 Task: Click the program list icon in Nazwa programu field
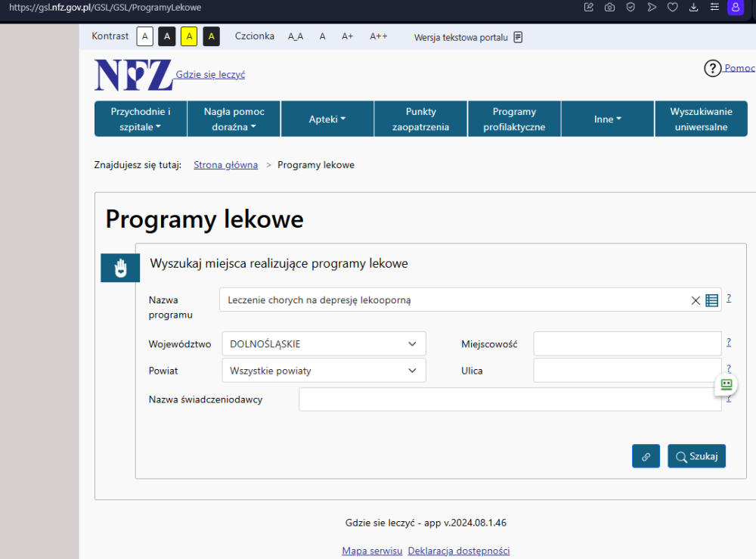pyautogui.click(x=711, y=300)
